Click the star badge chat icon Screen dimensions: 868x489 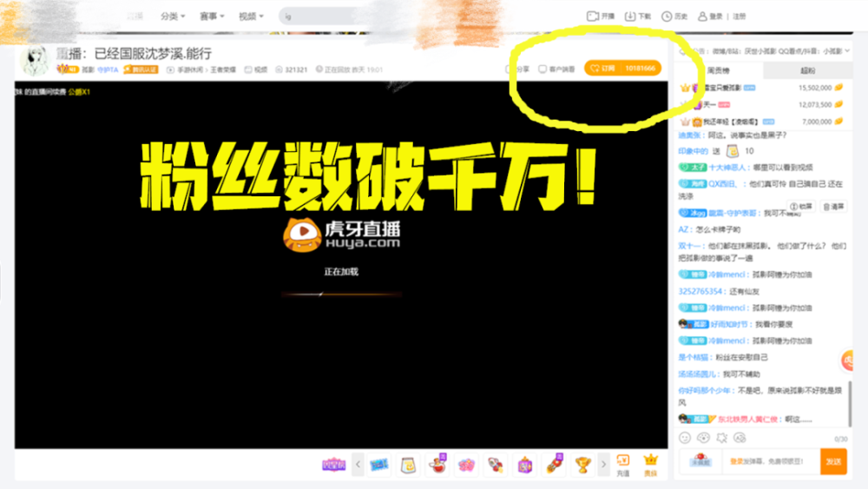pos(722,438)
